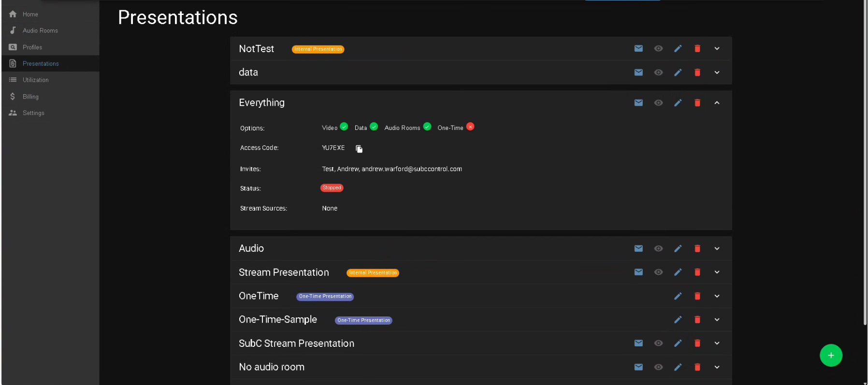
Task: Edit the Everything presentation with pencil icon
Action: point(678,103)
